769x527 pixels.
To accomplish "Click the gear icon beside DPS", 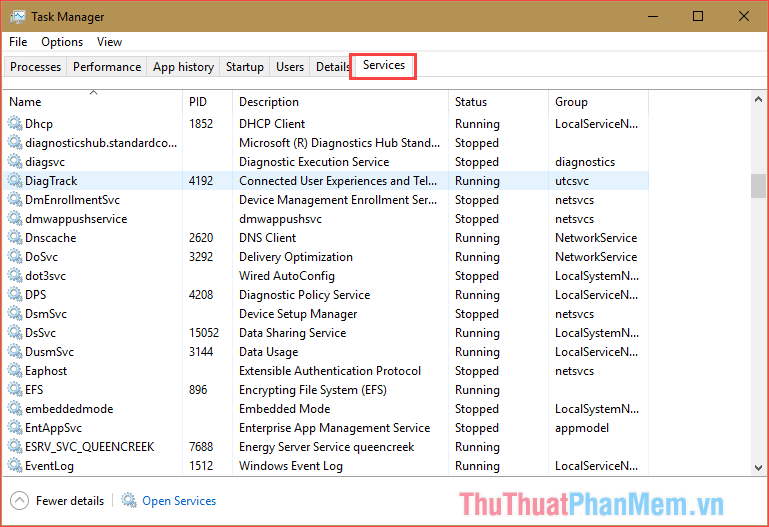I will point(15,294).
